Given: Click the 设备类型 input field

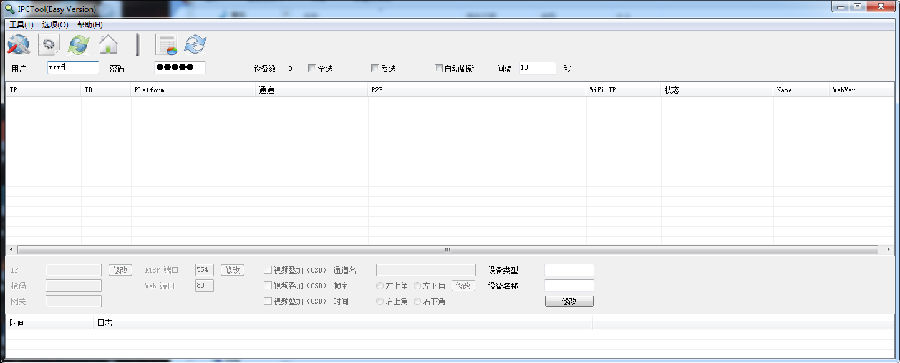Looking at the screenshot, I should (569, 270).
